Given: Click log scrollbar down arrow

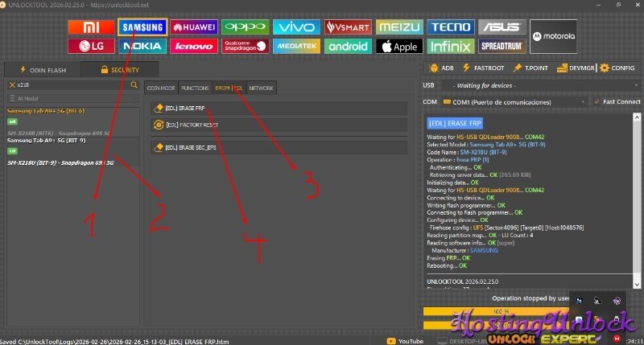Looking at the screenshot, I should tap(637, 285).
